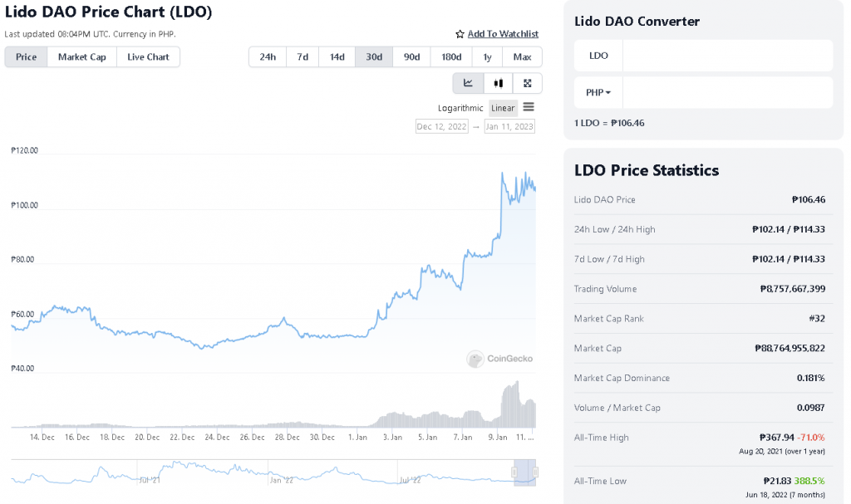Viewport: 851px width, 504px height.
Task: Click the Lido DAO Converter heading
Action: [x=637, y=21]
